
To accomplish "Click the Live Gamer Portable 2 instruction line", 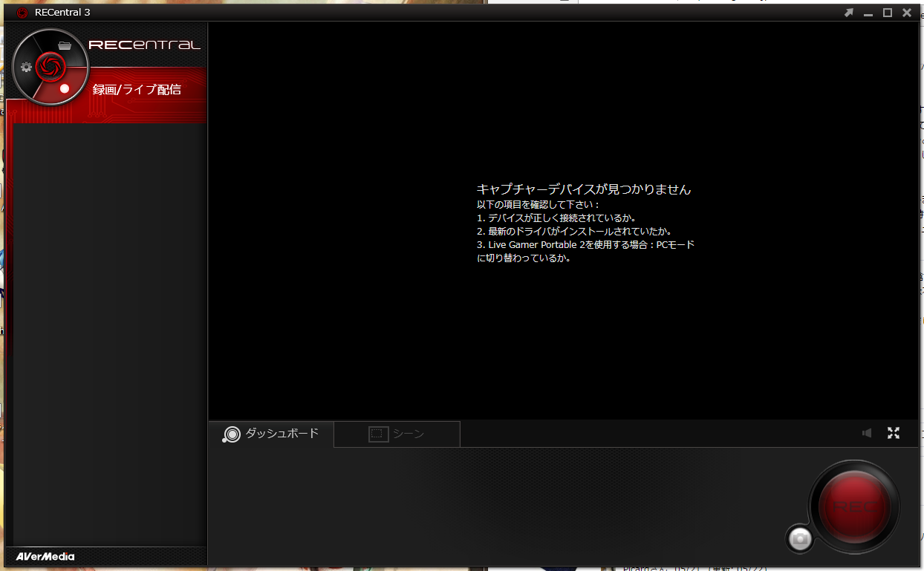I will [586, 252].
